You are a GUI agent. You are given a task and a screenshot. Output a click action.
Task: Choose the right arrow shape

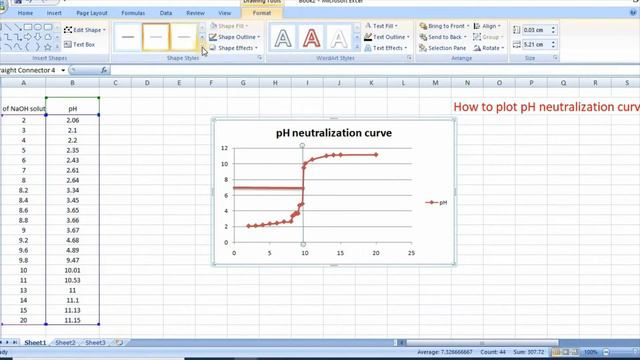pos(28,37)
